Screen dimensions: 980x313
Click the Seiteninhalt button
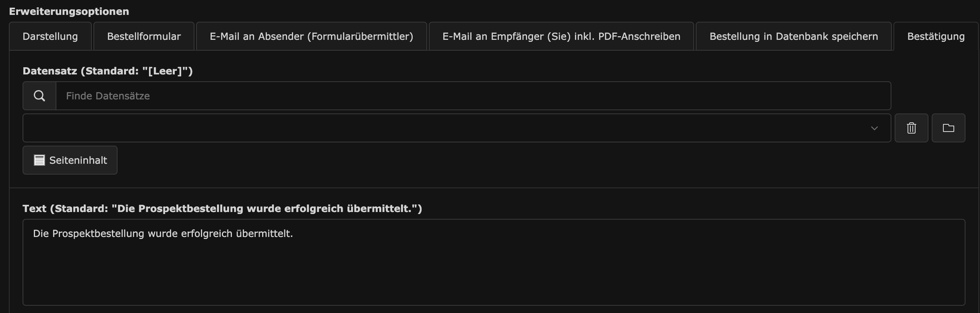(x=70, y=160)
